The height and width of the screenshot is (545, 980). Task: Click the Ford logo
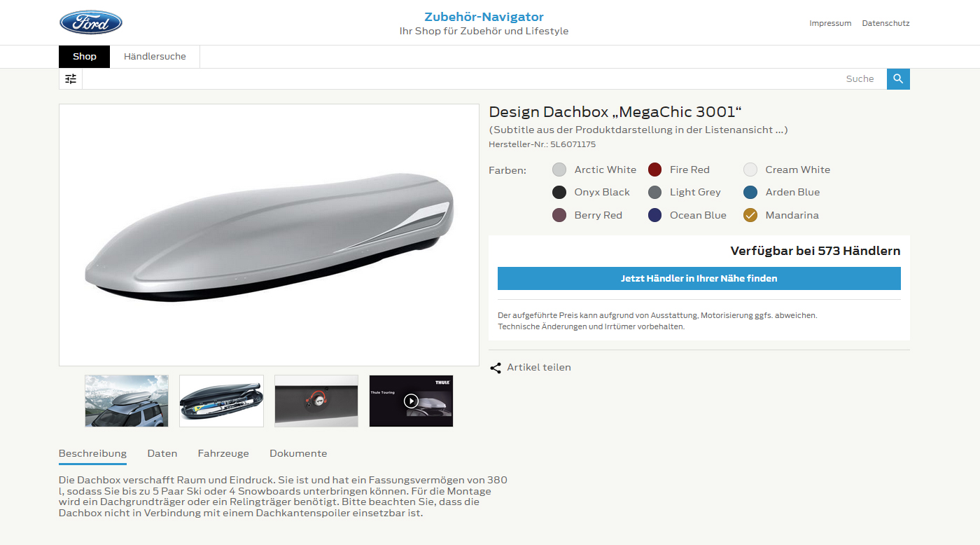(x=91, y=22)
